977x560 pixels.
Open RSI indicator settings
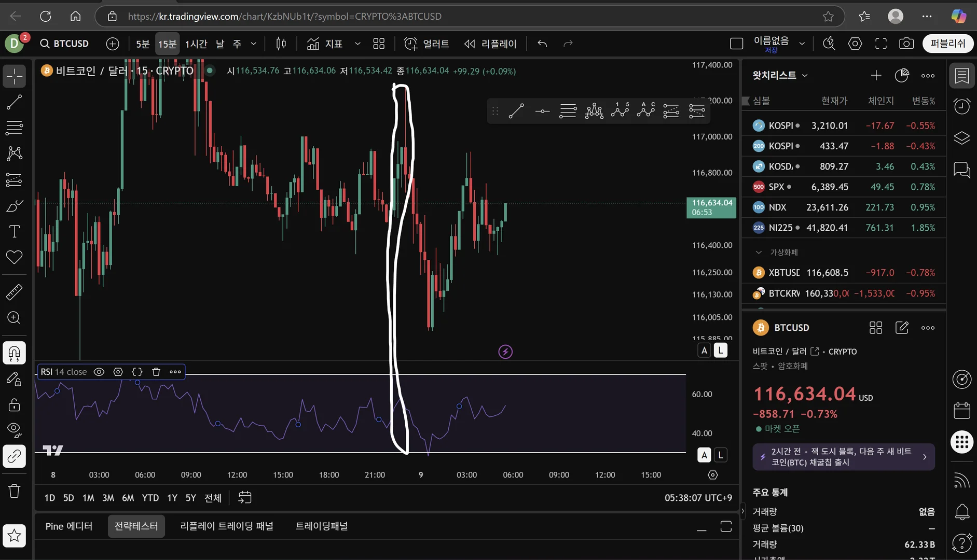(118, 372)
